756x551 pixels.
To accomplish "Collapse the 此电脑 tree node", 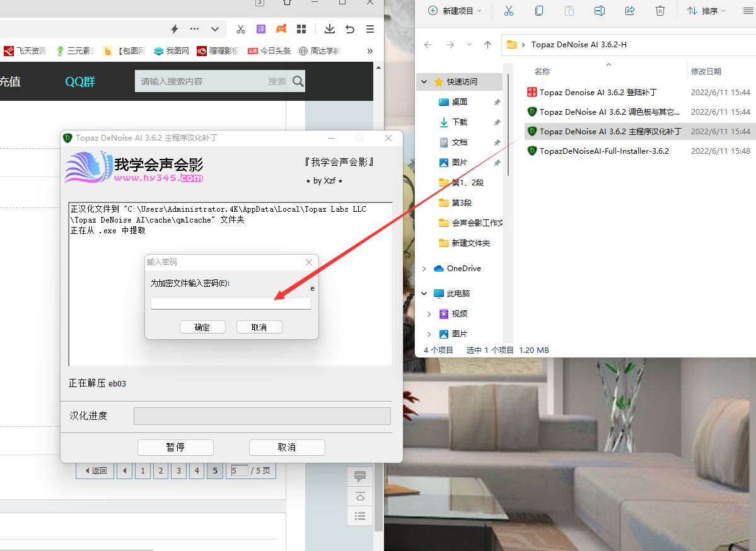I will pyautogui.click(x=424, y=294).
